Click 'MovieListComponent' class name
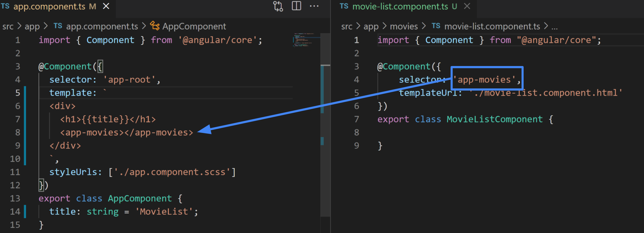Screen dimensions: 644x233 pos(495,119)
